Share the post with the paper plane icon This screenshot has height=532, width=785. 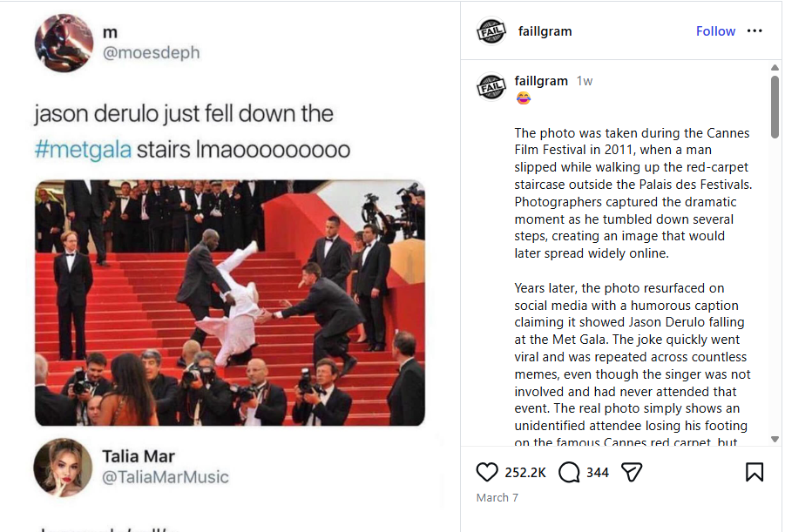tap(632, 472)
